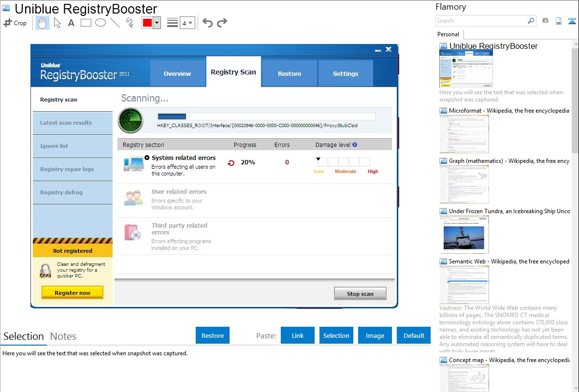Open the Microformat Wikipedia snapshot thumbnail
Screen dimensions: 579x392
pyautogui.click(x=464, y=134)
